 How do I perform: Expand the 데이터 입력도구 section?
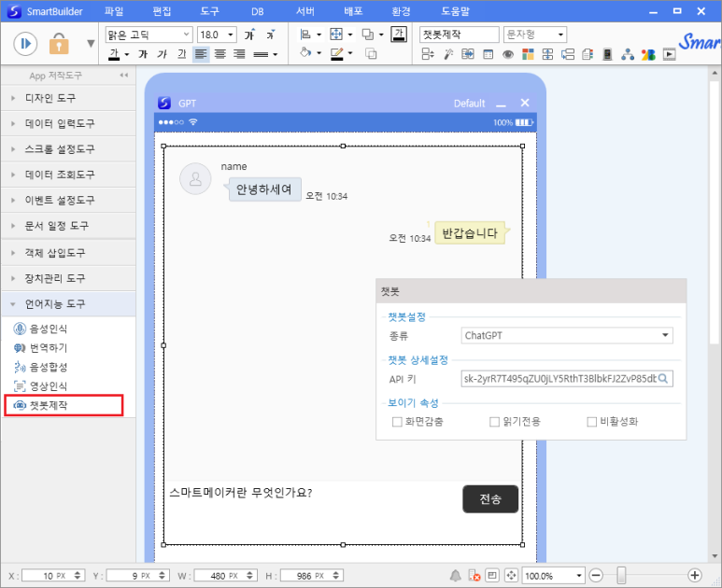tap(68, 123)
